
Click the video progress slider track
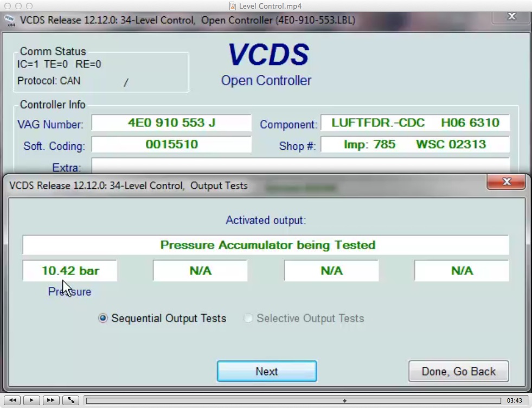293,400
